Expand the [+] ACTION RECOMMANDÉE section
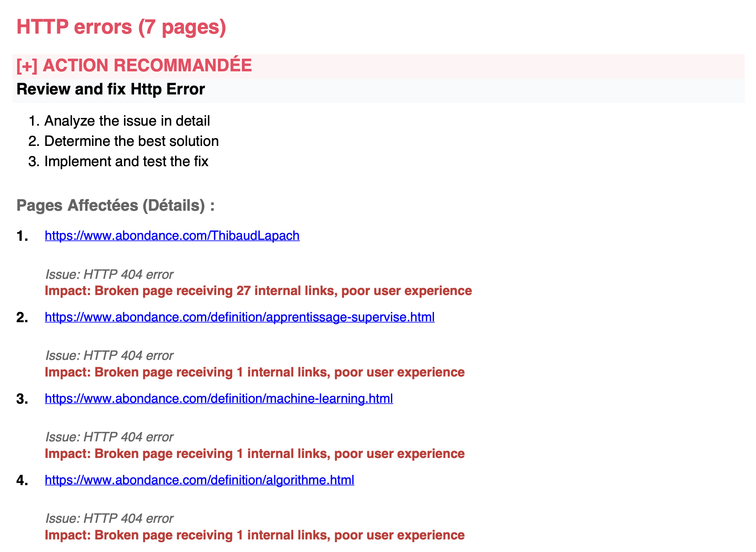This screenshot has width=756, height=552. click(134, 66)
